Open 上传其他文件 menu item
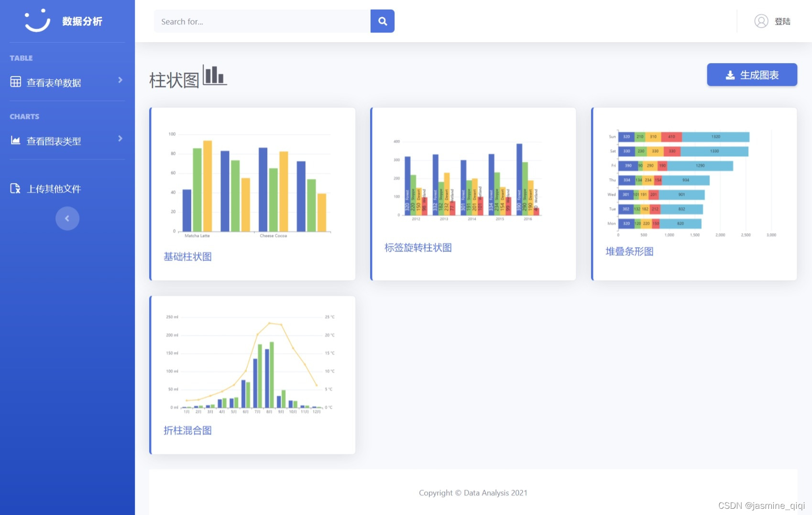812x515 pixels. (x=54, y=189)
